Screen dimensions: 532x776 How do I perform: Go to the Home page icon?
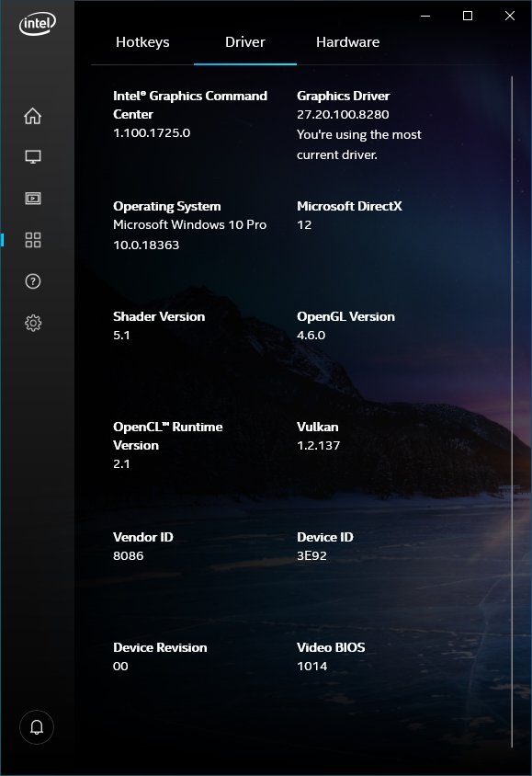(33, 116)
